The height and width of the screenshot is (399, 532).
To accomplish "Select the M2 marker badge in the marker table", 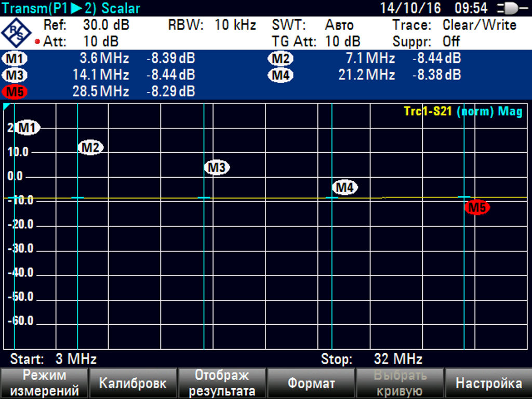I will coord(281,59).
